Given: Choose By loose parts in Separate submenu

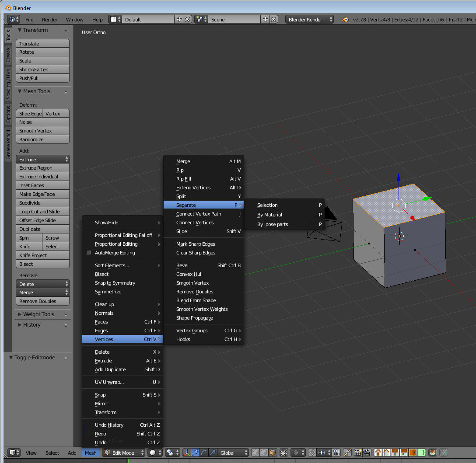Looking at the screenshot, I should point(273,224).
